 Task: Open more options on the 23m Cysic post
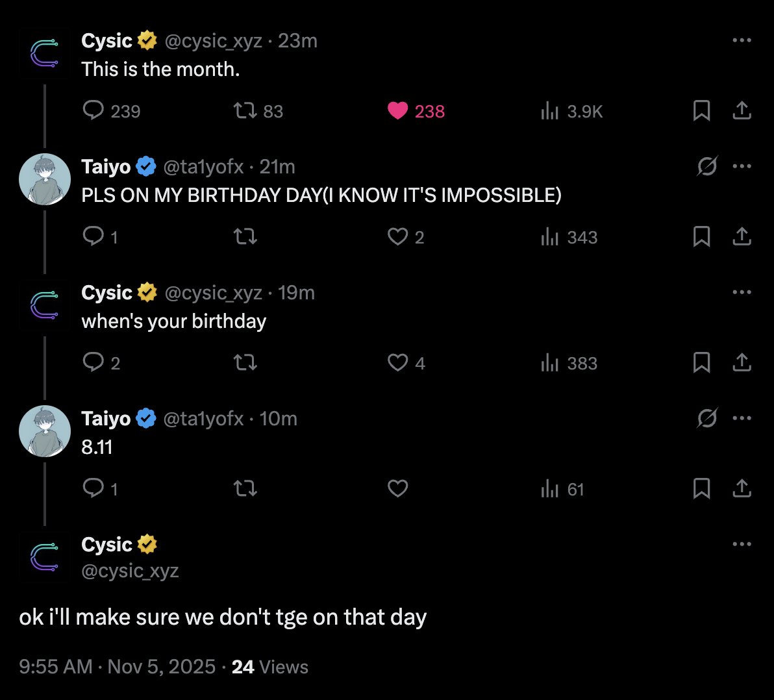pyautogui.click(x=742, y=40)
